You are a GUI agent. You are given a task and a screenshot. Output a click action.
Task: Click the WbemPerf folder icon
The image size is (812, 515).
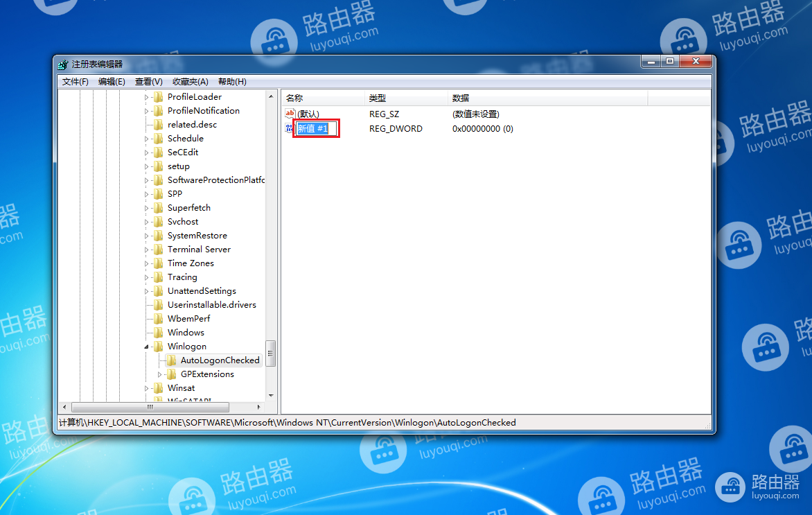tap(159, 319)
